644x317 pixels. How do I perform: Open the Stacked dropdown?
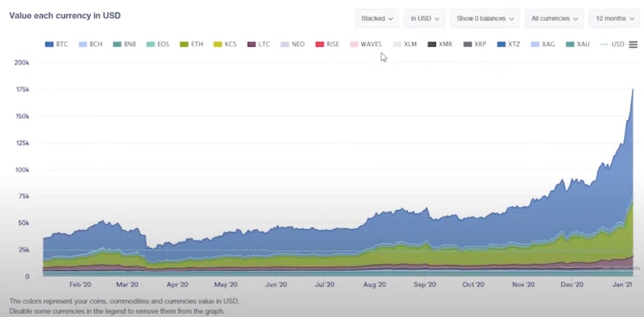[x=377, y=18]
